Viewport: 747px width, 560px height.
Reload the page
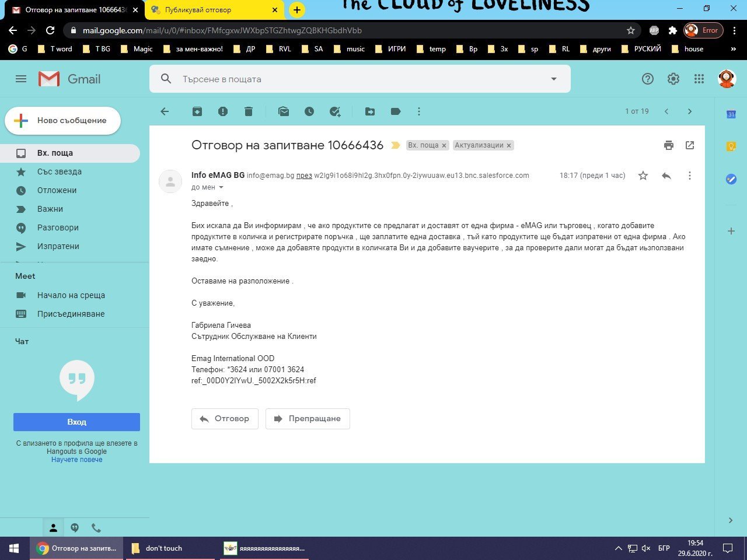tap(50, 30)
